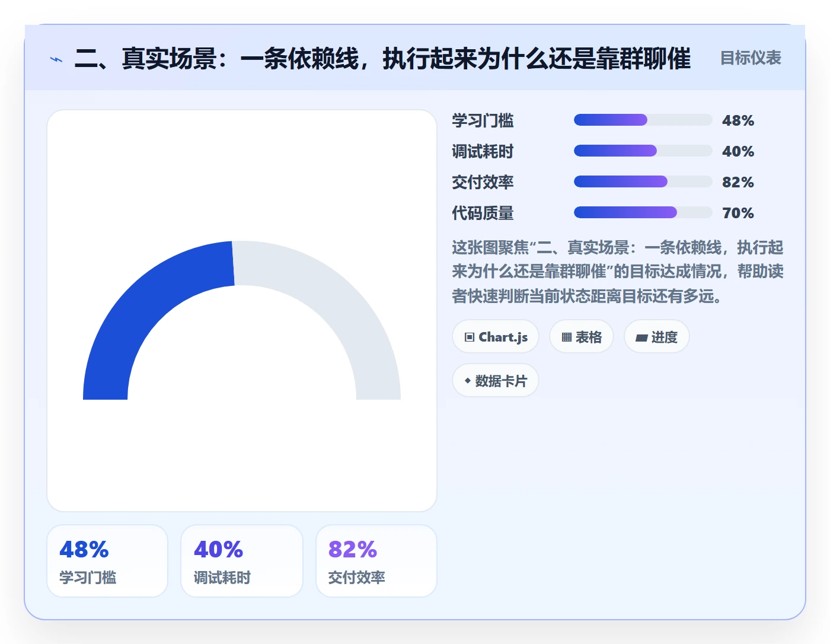Select the Chart.js tag chip
The image size is (830, 644).
pos(496,337)
